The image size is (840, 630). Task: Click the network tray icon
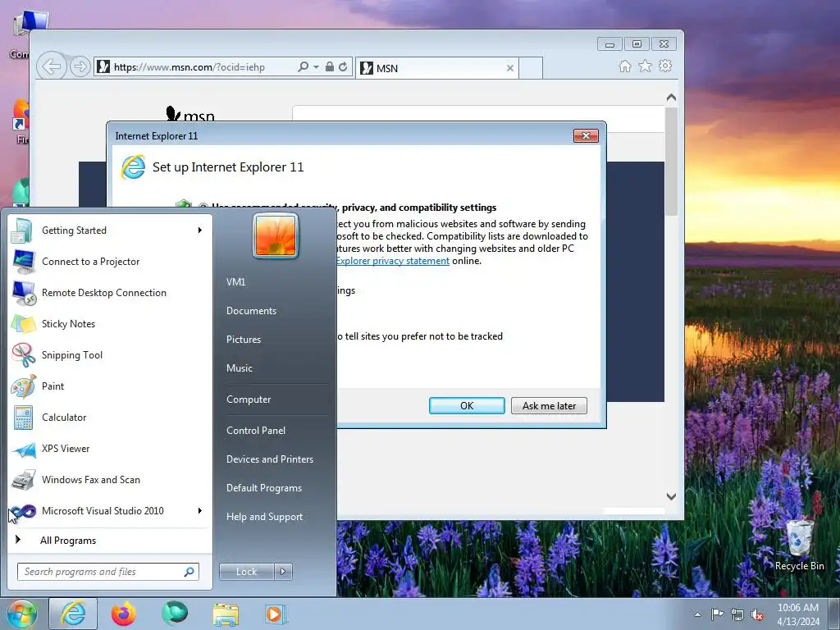(737, 614)
